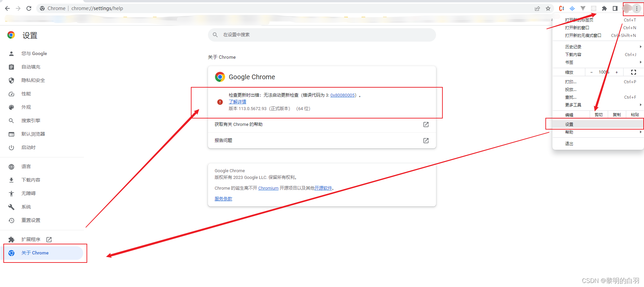The width and height of the screenshot is (644, 287).
Task: Select 设置 in the Chrome menu
Action: pyautogui.click(x=598, y=125)
